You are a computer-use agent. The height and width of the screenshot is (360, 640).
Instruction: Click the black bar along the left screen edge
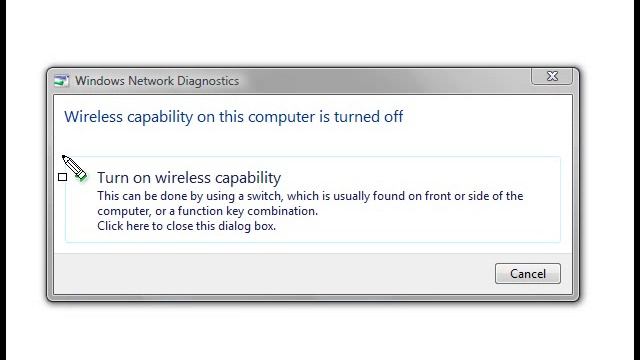click(x=3, y=180)
